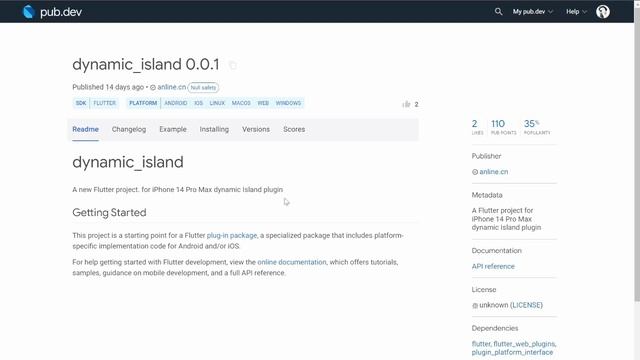
Task: Open the search magnifier icon
Action: 498,11
